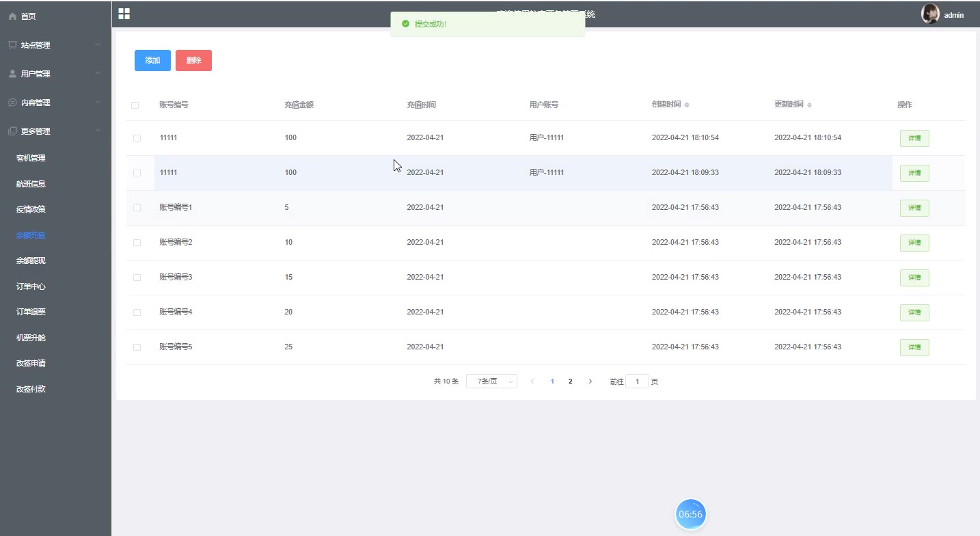The image size is (980, 536).
Task: Check the 账号编号4 row checkbox
Action: click(x=137, y=312)
